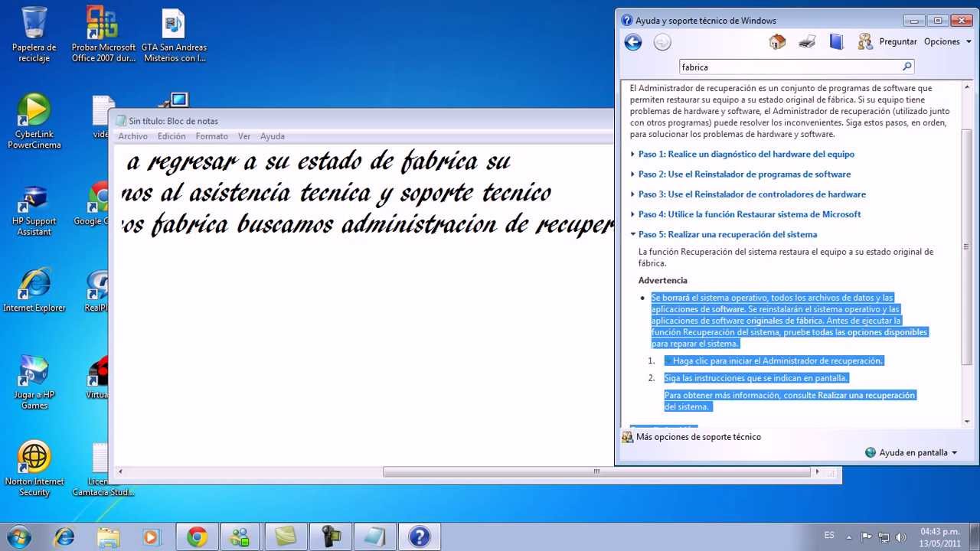The width and height of the screenshot is (980, 551).
Task: Switch to Camtasia recorder taskbar icon
Action: (330, 537)
